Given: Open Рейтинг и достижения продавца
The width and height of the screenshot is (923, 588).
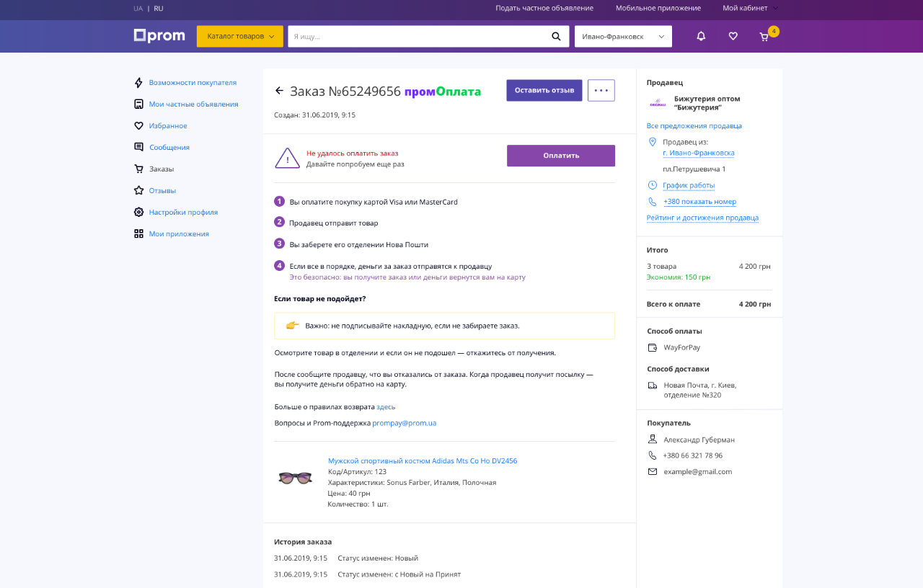Looking at the screenshot, I should coord(702,218).
